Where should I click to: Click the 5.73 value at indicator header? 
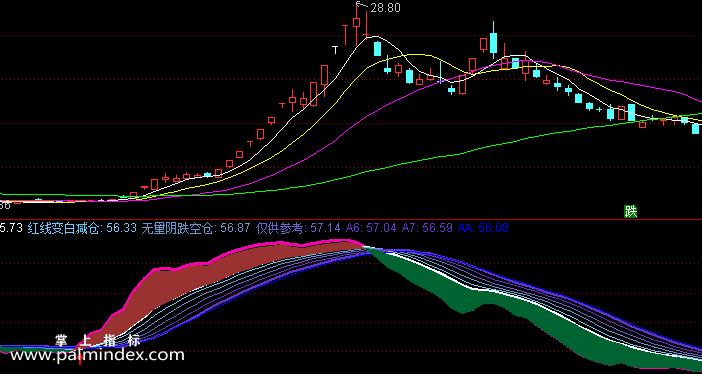(11, 228)
